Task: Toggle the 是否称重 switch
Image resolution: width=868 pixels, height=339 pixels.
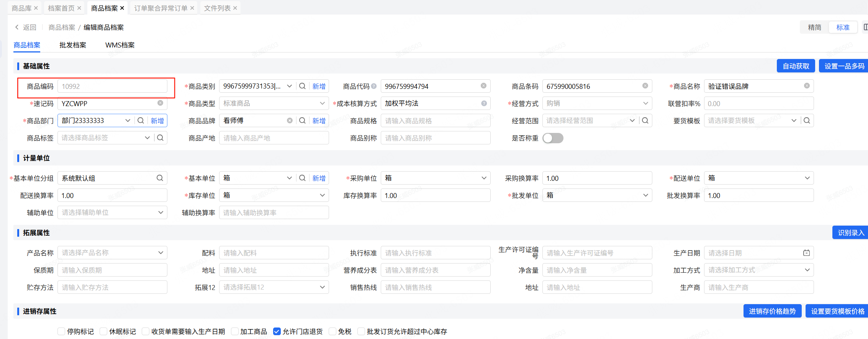Action: point(553,138)
